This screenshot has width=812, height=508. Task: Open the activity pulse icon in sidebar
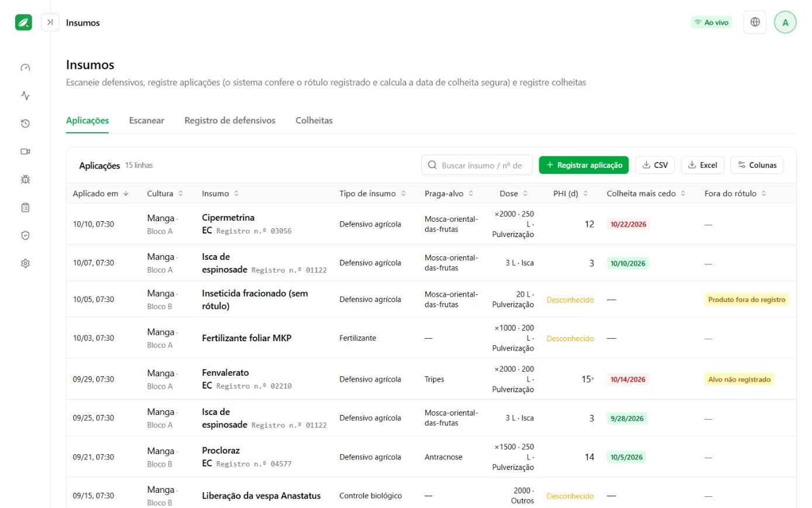25,95
